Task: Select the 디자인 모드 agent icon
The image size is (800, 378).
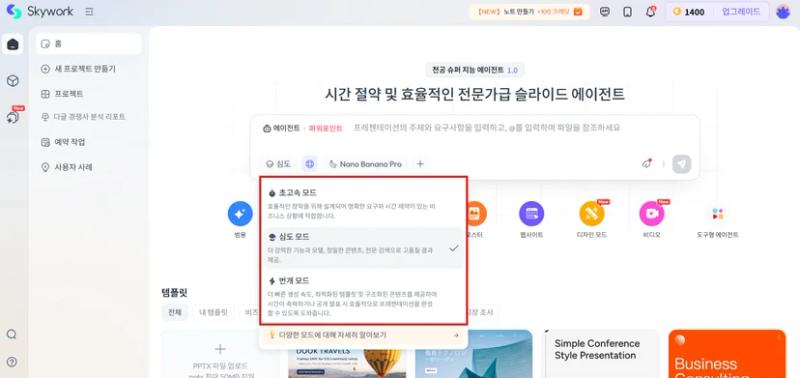Action: coord(592,214)
